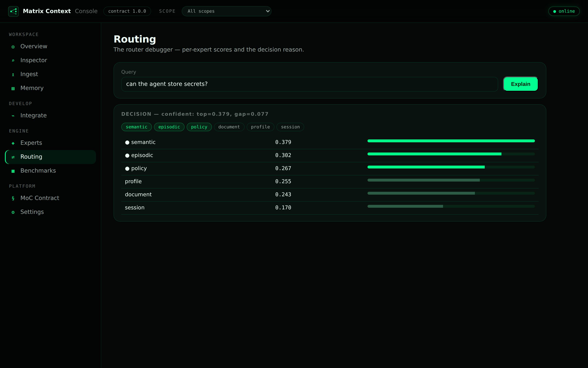Click the episodic expert chip
Screen dimensions: 588x368
(x=169, y=127)
